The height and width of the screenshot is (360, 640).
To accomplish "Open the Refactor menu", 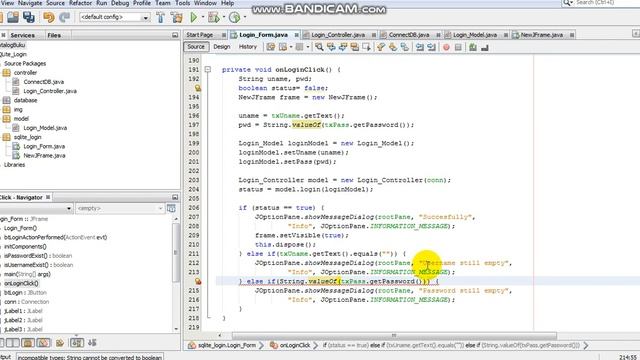I will (80, 3).
